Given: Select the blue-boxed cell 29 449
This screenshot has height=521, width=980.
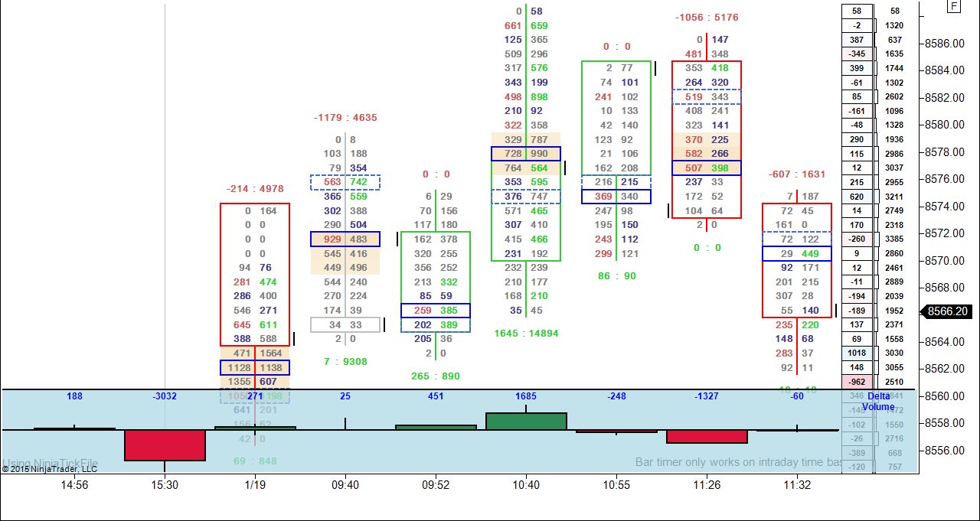Looking at the screenshot, I should pos(797,254).
